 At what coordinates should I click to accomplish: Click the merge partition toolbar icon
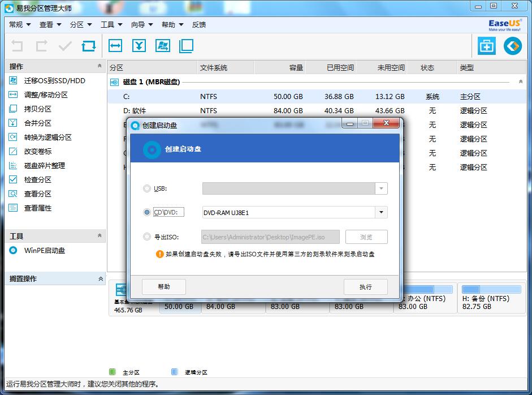139,45
